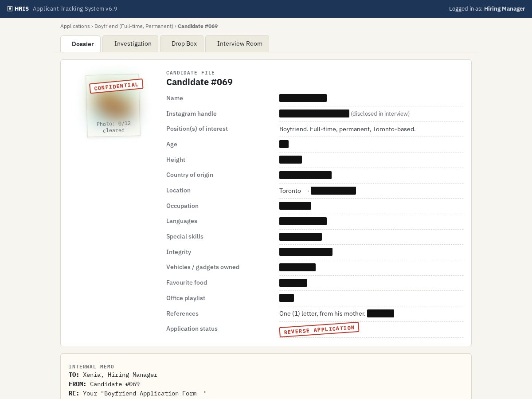This screenshot has height=399, width=532.
Task: Click the Instagram handle label
Action: click(x=192, y=113)
